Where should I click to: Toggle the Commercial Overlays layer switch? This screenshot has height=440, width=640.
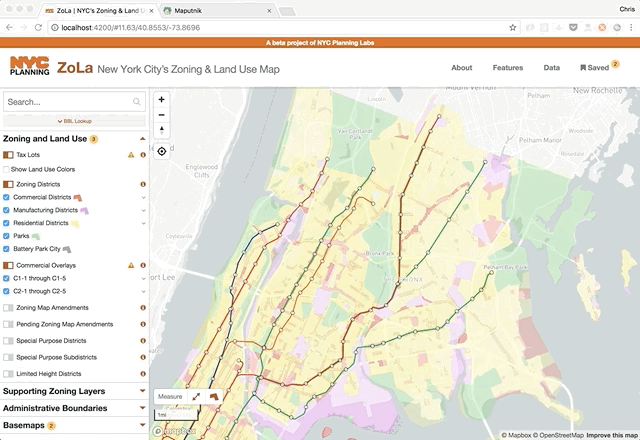[8, 265]
